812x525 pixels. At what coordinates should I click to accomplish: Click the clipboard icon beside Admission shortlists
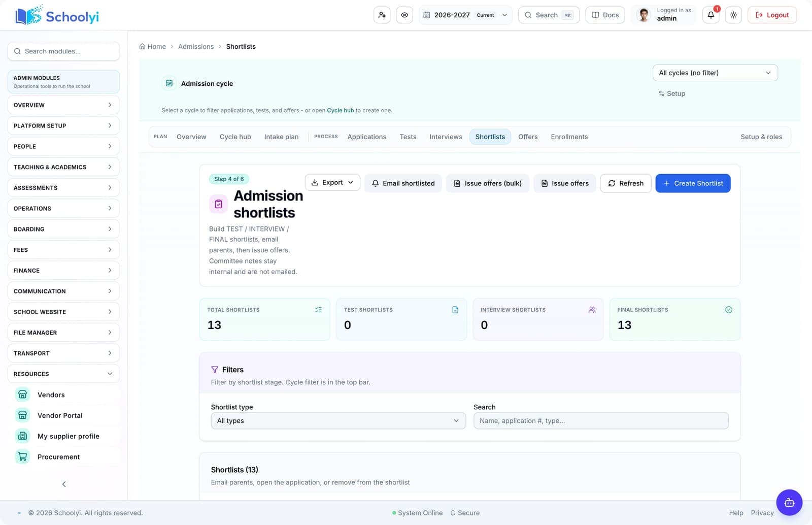click(x=218, y=204)
